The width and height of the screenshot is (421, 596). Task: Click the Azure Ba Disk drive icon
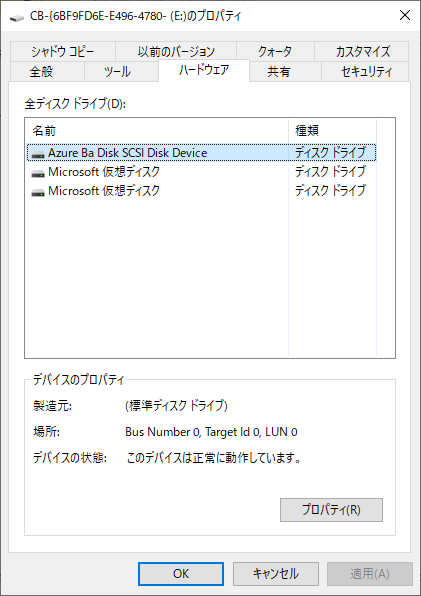[38, 154]
